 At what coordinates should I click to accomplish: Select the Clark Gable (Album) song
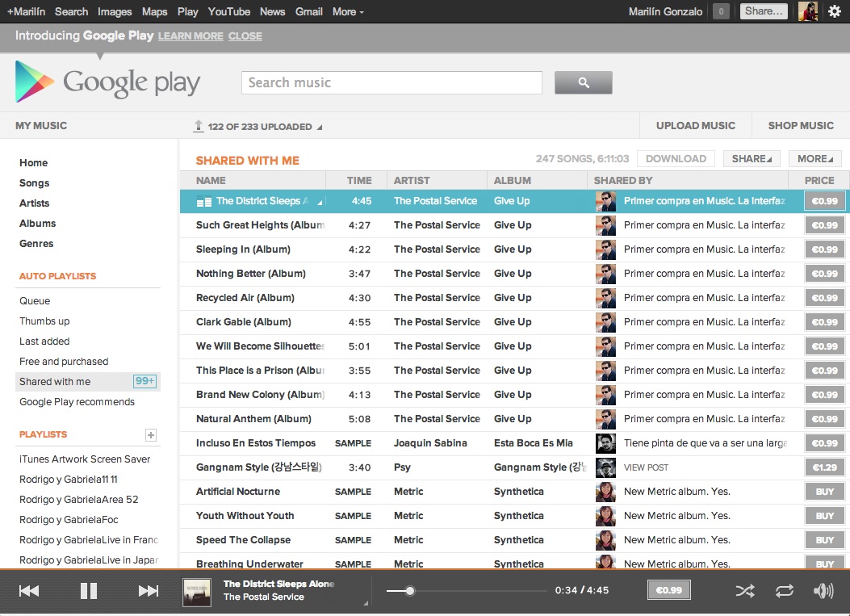coord(244,322)
